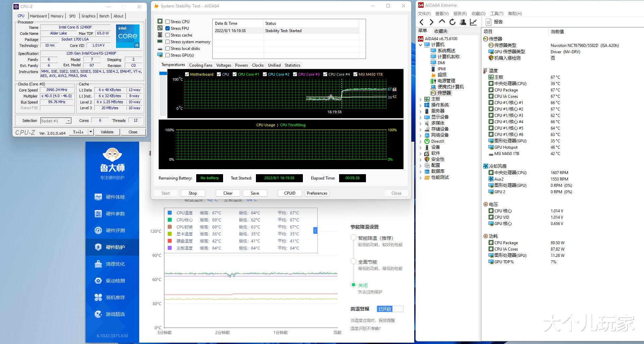Expand the 主板 tree node
Viewport: 644px width, 344px height.
tap(421, 99)
